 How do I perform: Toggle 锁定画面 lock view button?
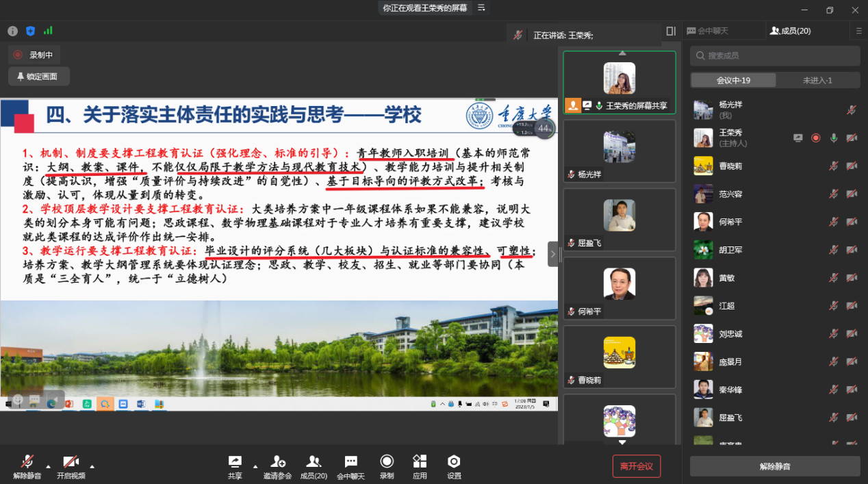pos(39,77)
